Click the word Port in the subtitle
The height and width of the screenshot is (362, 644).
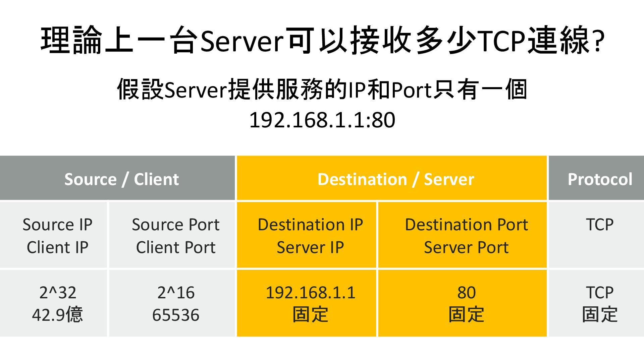[x=412, y=90]
